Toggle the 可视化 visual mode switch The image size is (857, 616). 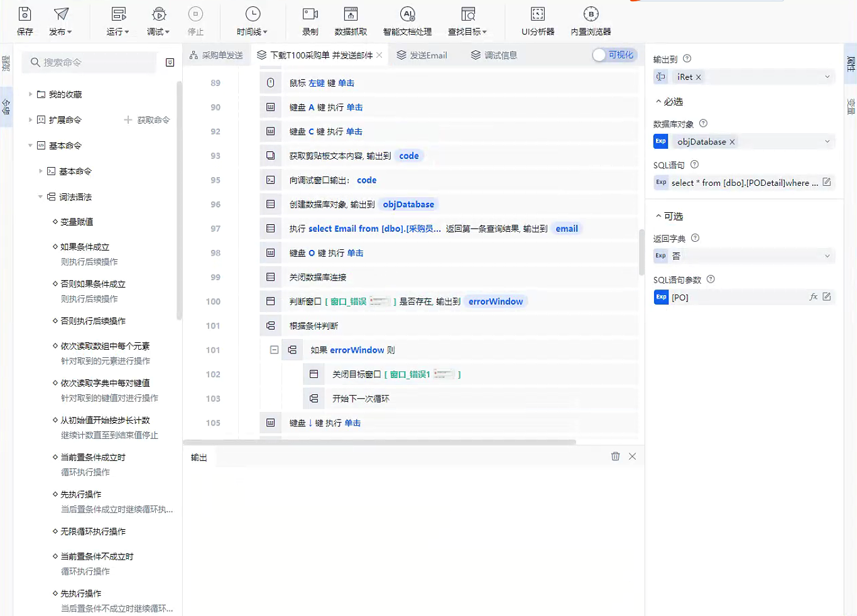point(614,55)
